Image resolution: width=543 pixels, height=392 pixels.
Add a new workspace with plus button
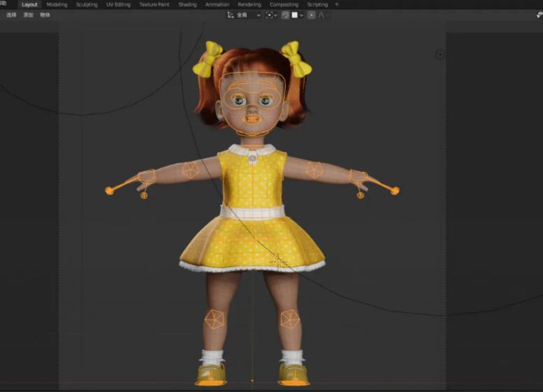(x=337, y=4)
